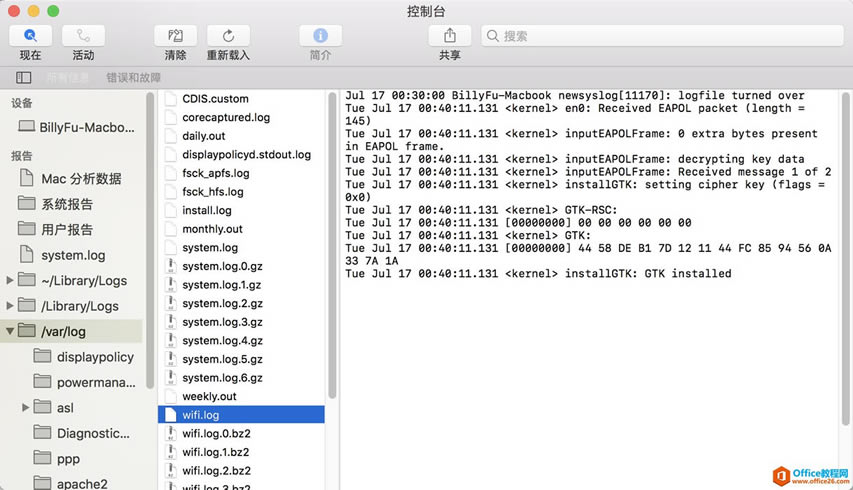Click the 'GTK-RSC:' log line
The height and width of the screenshot is (490, 853).
(x=481, y=210)
